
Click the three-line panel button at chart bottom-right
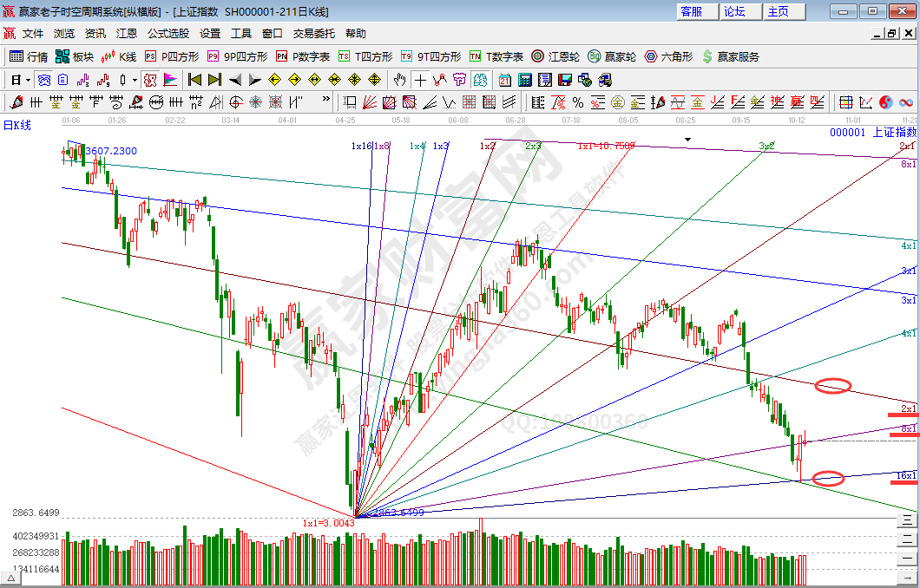click(906, 520)
